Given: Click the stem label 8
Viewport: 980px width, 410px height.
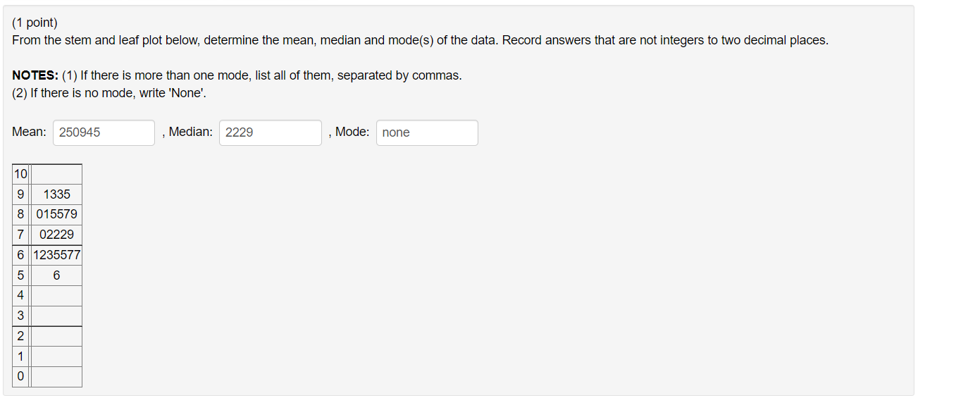Looking at the screenshot, I should (x=20, y=213).
